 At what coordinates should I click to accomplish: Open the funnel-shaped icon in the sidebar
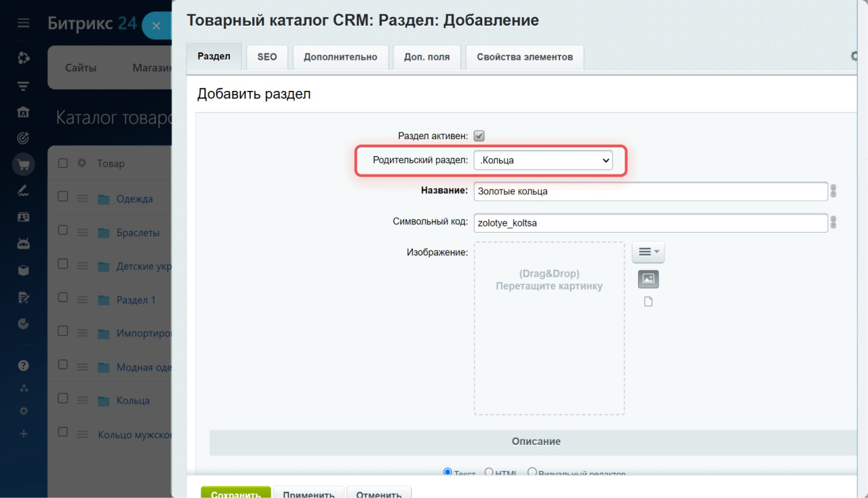[x=24, y=86]
